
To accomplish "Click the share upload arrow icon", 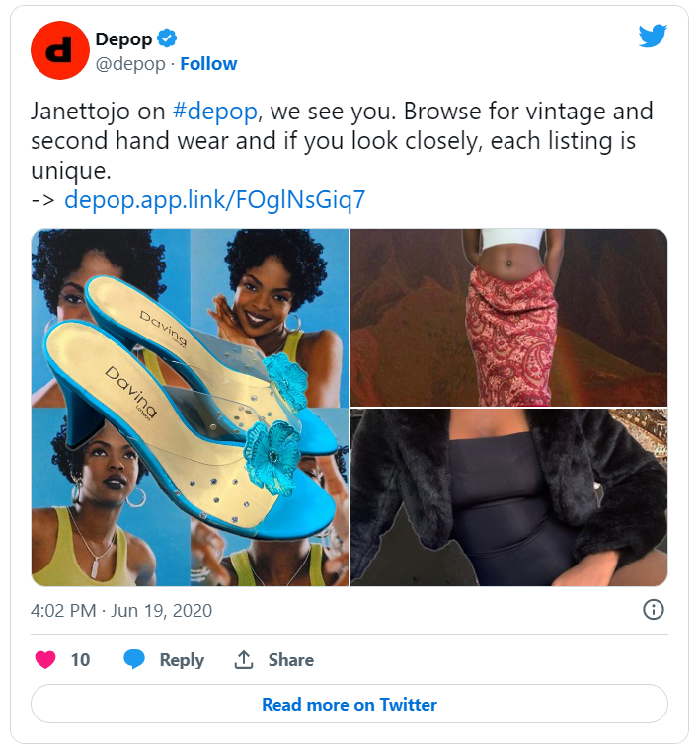I will tap(244, 659).
